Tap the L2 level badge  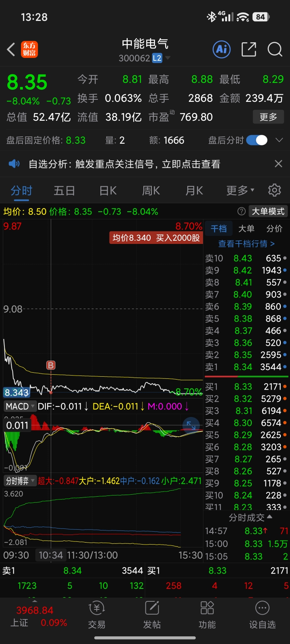click(157, 58)
